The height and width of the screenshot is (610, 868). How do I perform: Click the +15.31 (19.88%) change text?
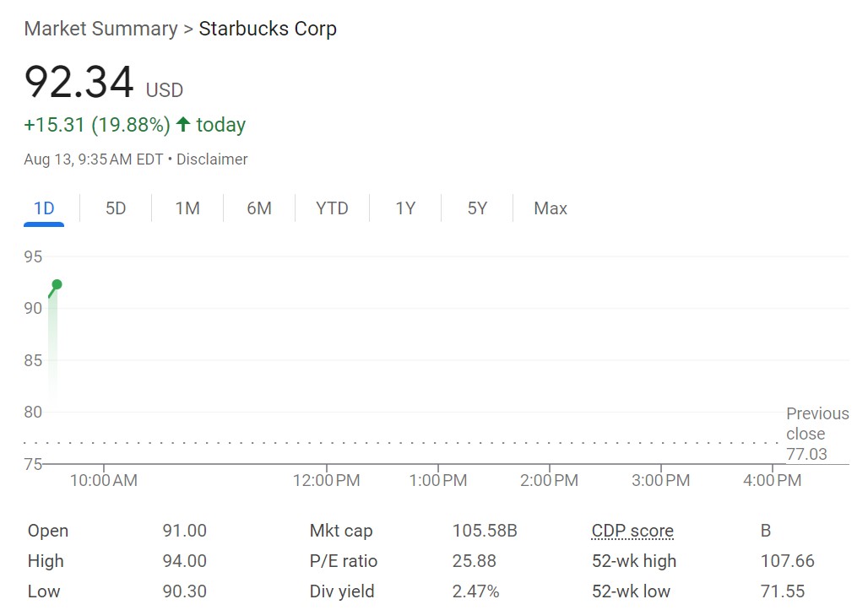point(97,125)
